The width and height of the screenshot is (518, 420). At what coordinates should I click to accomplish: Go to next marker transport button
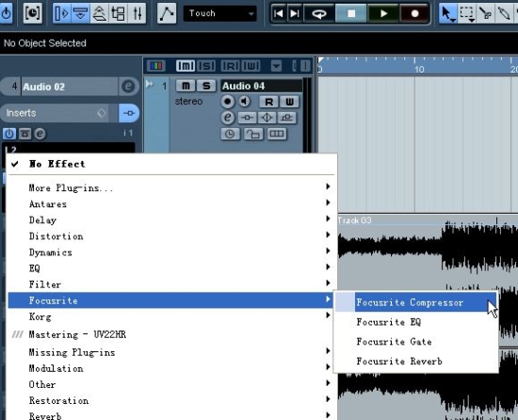coord(295,13)
